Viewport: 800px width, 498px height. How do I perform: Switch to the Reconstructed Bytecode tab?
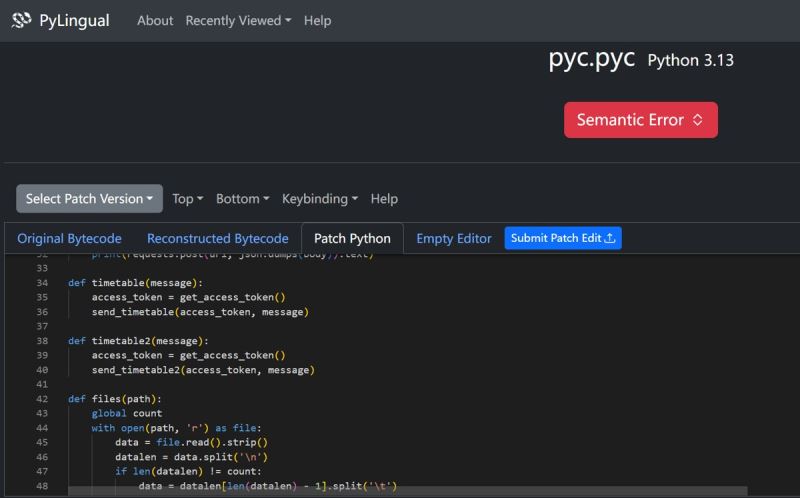pyautogui.click(x=218, y=238)
